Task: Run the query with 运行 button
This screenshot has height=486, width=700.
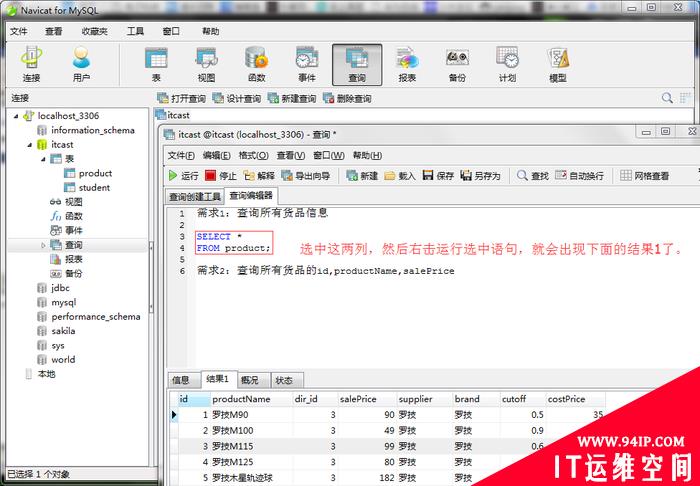Action: tap(183, 176)
